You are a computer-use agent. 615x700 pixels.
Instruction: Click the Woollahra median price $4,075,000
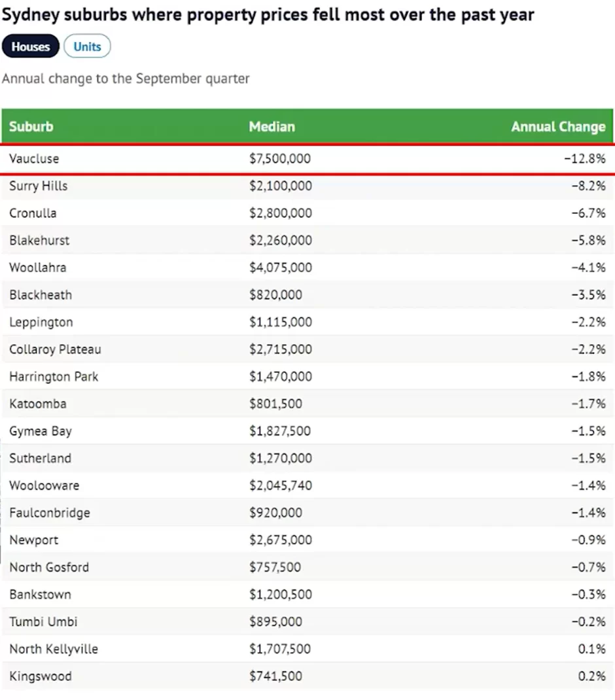pos(280,268)
